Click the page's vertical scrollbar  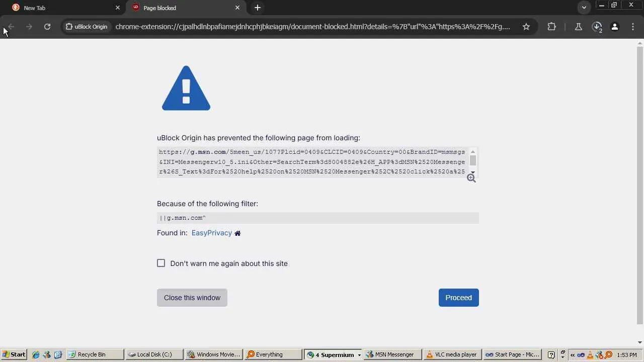pos(640,186)
